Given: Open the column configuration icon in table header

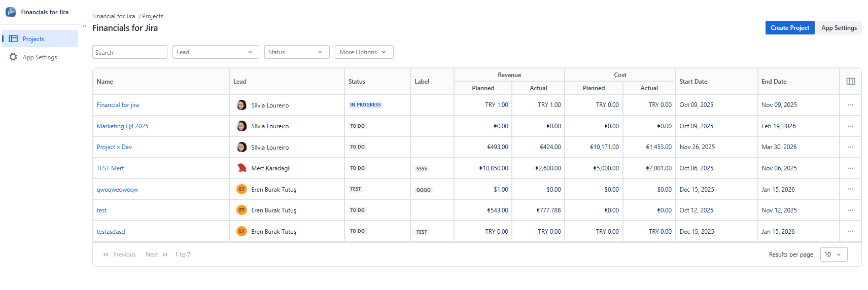Looking at the screenshot, I should pyautogui.click(x=851, y=81).
